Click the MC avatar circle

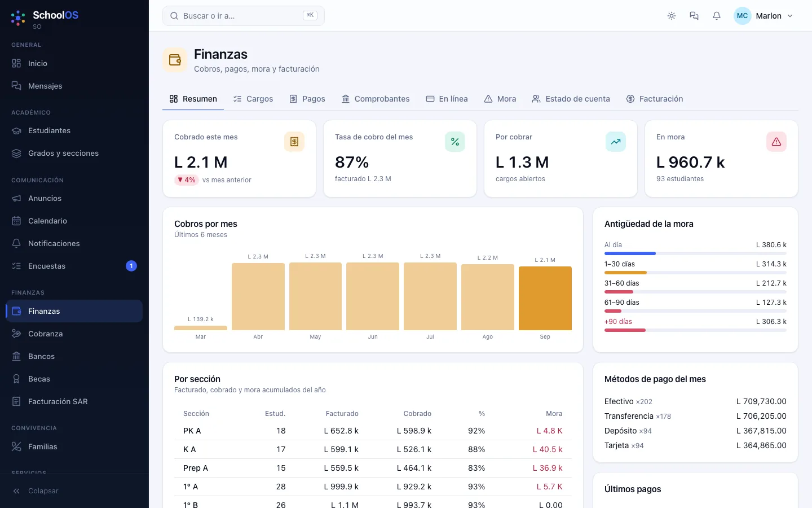[x=742, y=16]
